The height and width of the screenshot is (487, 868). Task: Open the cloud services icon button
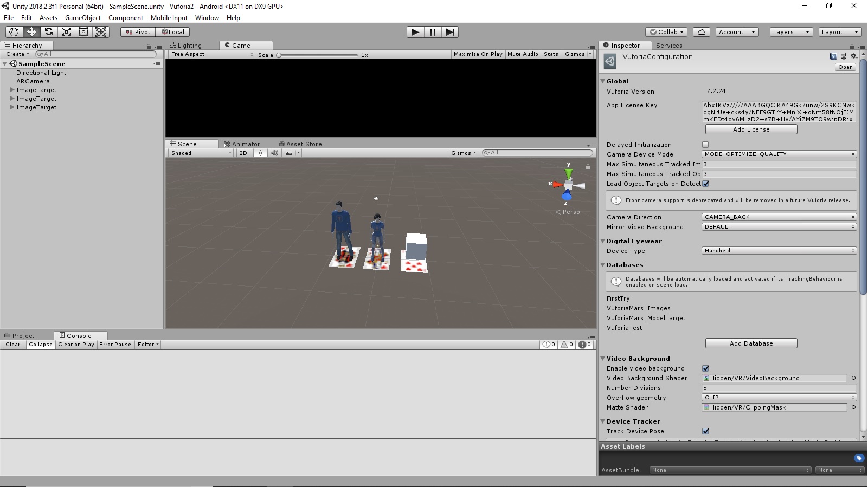[x=702, y=32]
